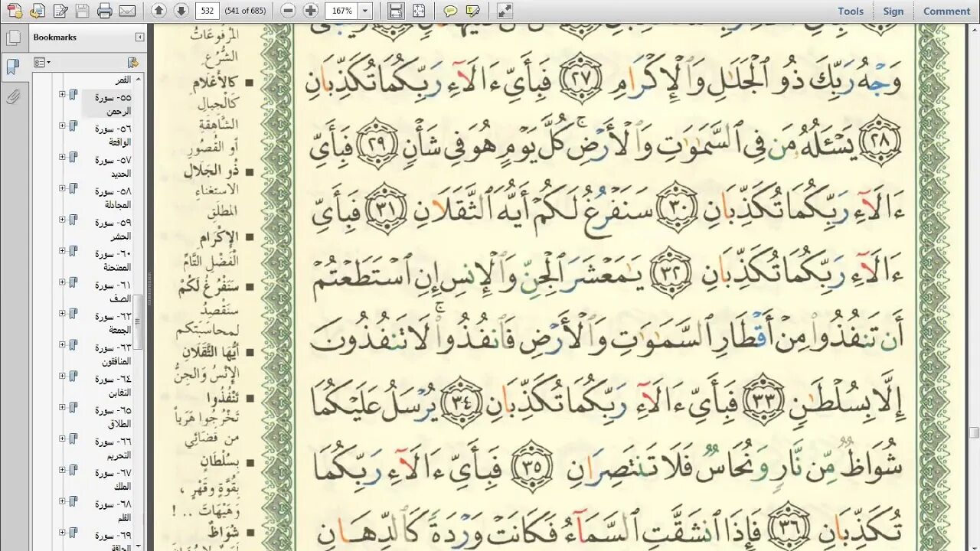This screenshot has width=980, height=551.
Task: Click the ribbon icon beside ٦٣- سورة المنافقون
Action: pyautogui.click(x=73, y=346)
